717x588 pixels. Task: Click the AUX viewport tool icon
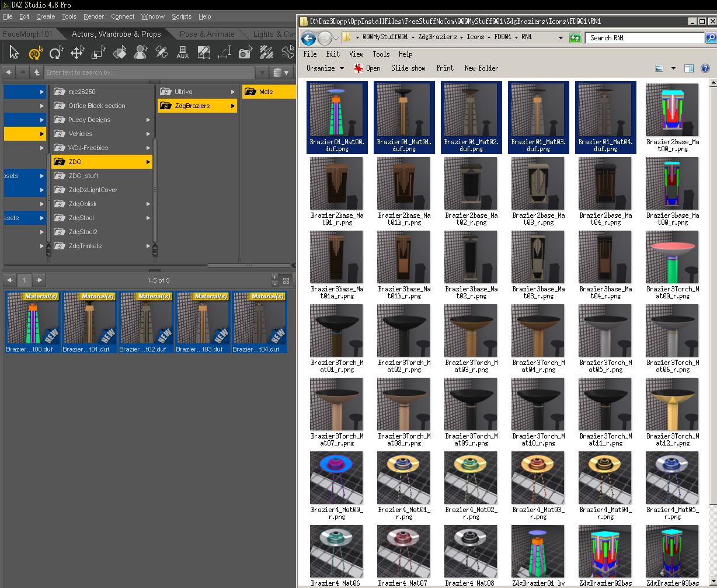point(183,53)
